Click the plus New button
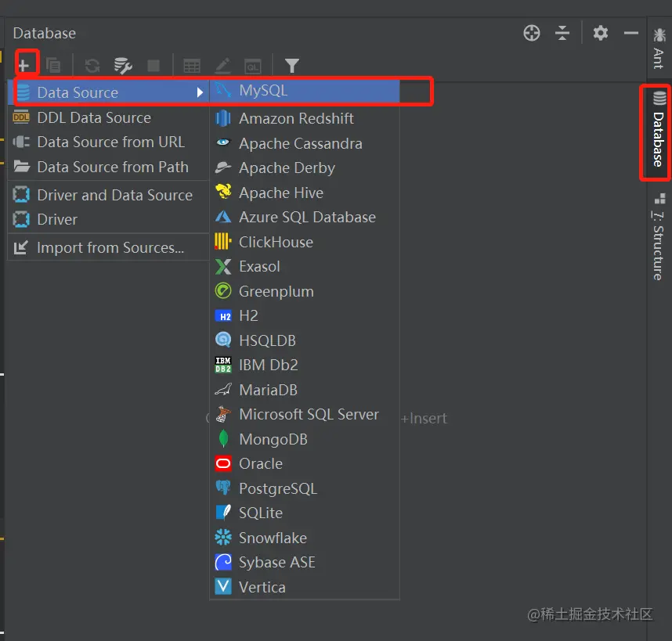 24,66
